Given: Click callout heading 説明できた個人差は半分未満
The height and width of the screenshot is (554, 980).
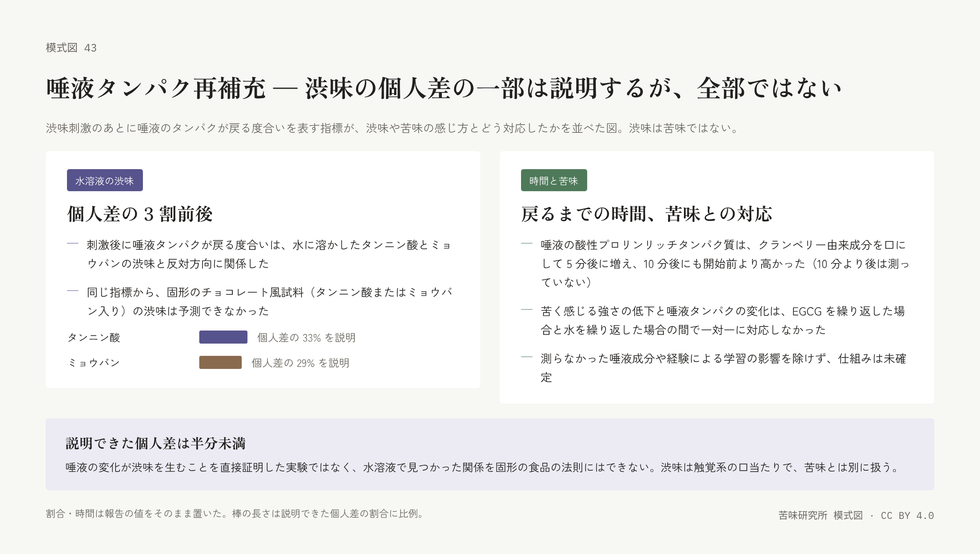Looking at the screenshot, I should click(x=156, y=443).
